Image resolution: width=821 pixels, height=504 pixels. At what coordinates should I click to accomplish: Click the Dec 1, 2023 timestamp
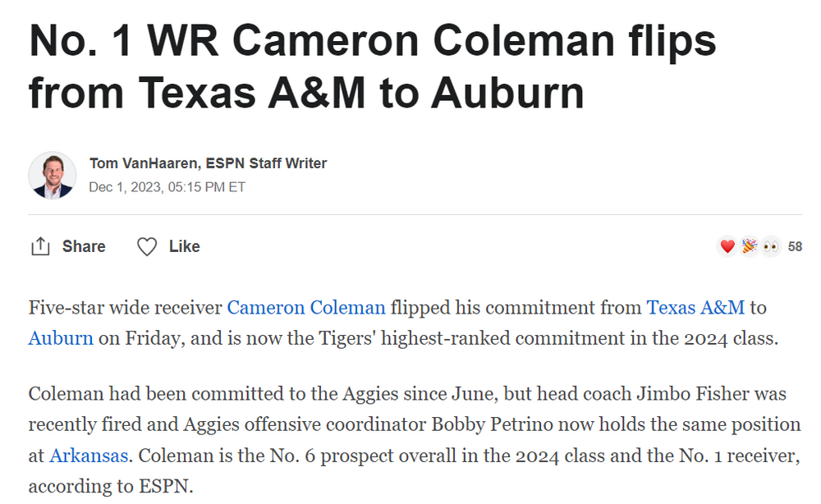tap(167, 187)
